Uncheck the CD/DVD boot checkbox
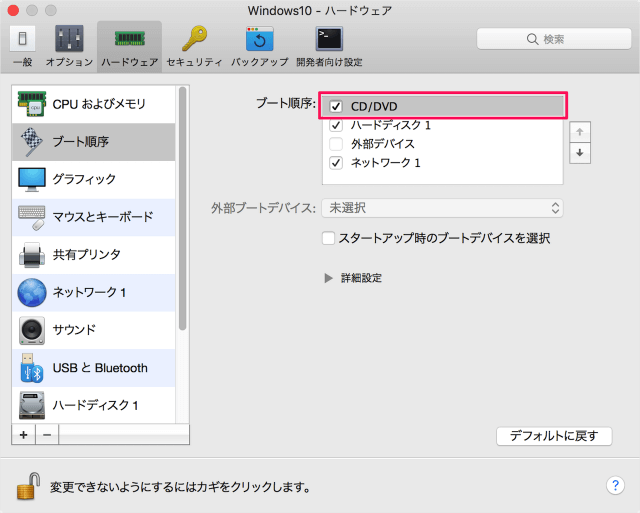 click(336, 106)
